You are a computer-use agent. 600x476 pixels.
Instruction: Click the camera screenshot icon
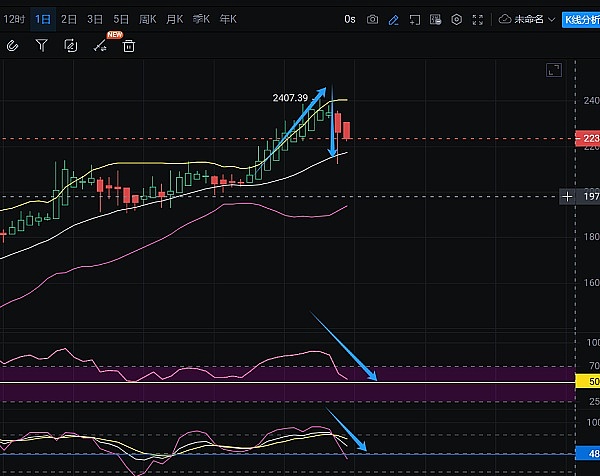click(373, 19)
